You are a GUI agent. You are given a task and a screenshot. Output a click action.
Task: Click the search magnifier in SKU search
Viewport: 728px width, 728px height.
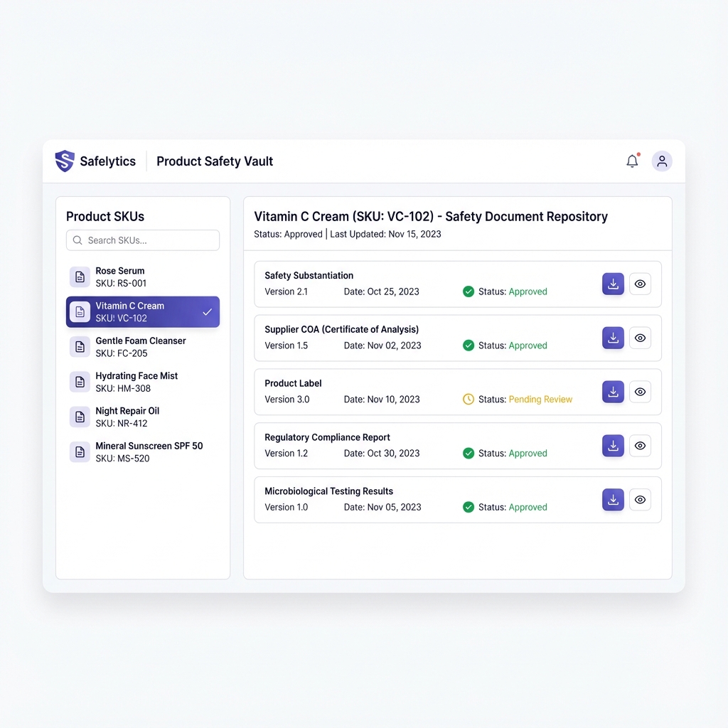pos(77,240)
